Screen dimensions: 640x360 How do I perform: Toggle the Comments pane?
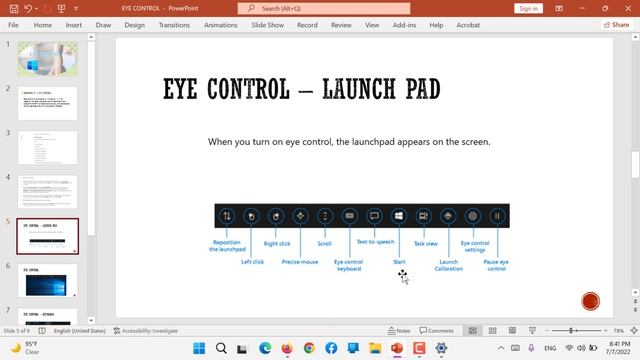pos(436,331)
